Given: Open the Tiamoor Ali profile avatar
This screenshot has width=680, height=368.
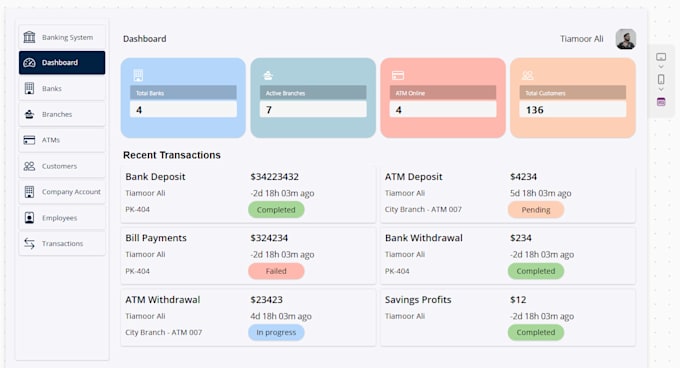Looking at the screenshot, I should (x=626, y=39).
